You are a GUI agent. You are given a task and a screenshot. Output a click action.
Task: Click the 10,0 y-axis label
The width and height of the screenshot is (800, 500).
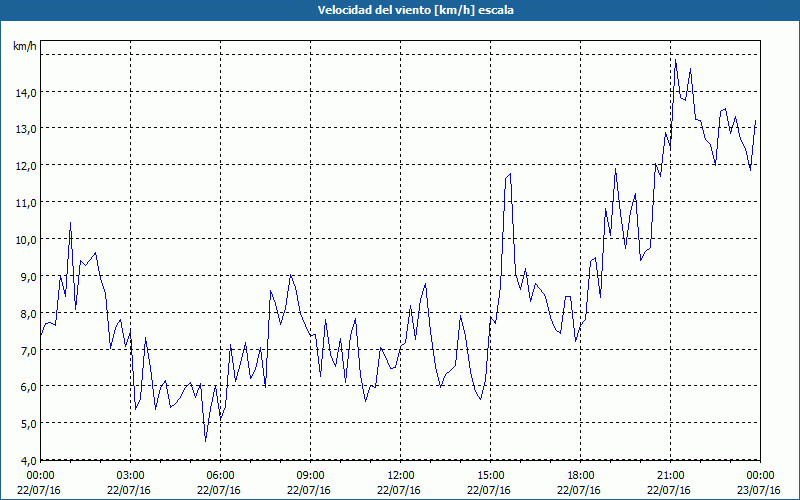tap(27, 239)
